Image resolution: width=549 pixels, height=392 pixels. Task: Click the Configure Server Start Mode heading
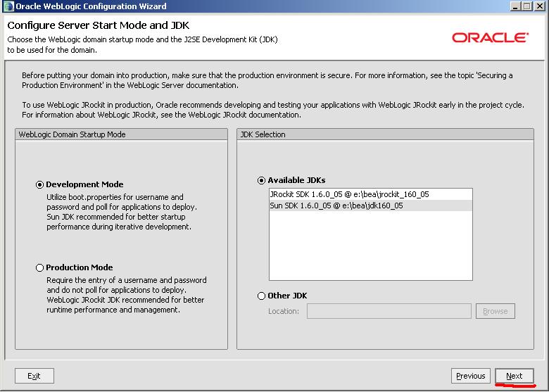[99, 25]
